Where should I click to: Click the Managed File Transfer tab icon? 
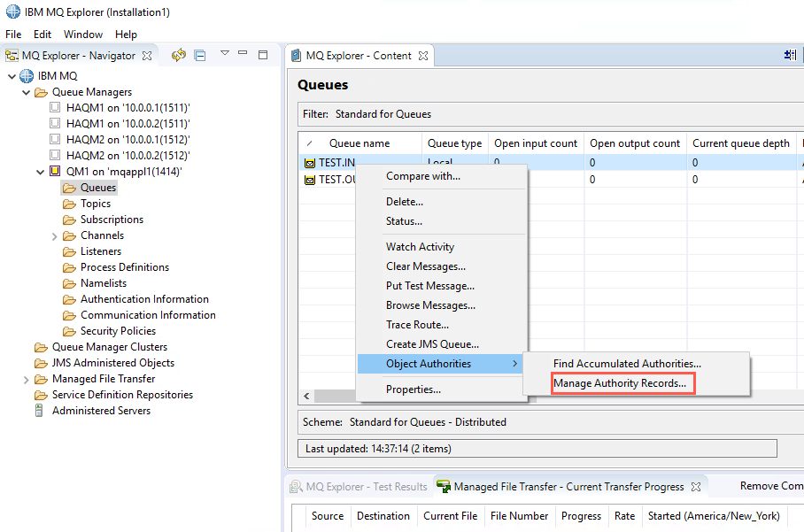(443, 486)
